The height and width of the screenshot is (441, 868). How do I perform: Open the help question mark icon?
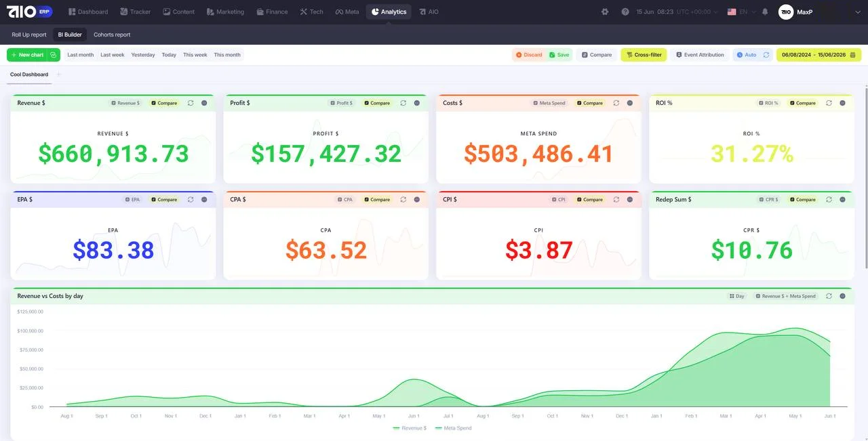(x=625, y=12)
